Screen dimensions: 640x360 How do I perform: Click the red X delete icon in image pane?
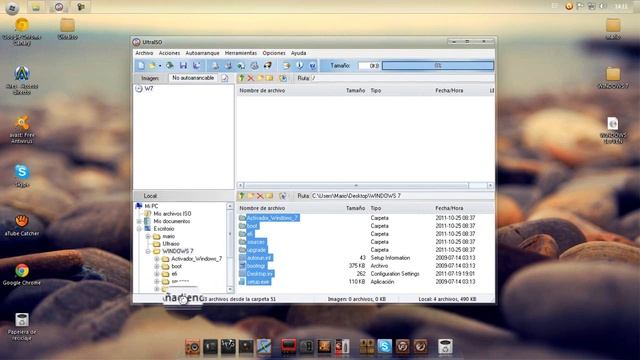pyautogui.click(x=251, y=78)
